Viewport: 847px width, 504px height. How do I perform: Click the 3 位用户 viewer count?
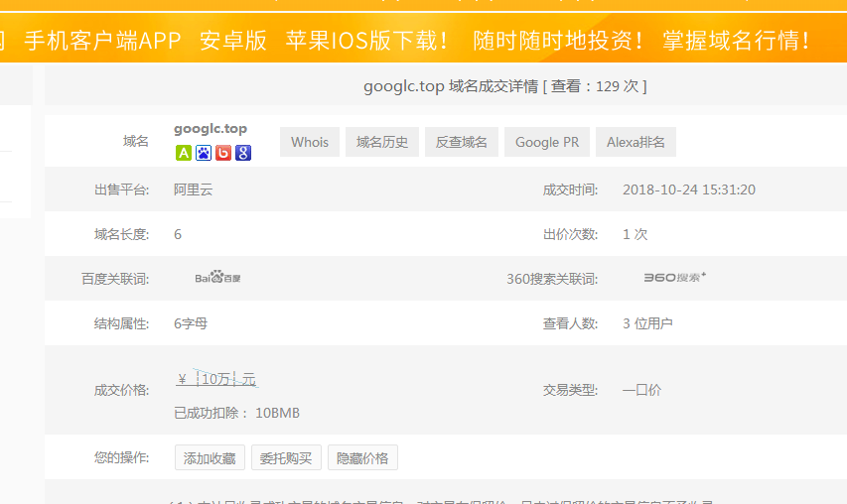(x=647, y=323)
